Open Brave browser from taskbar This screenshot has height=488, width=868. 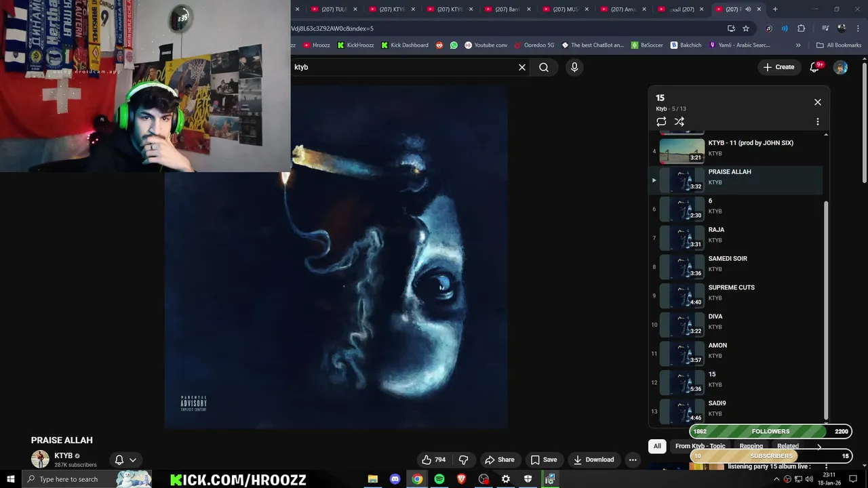tap(462, 479)
